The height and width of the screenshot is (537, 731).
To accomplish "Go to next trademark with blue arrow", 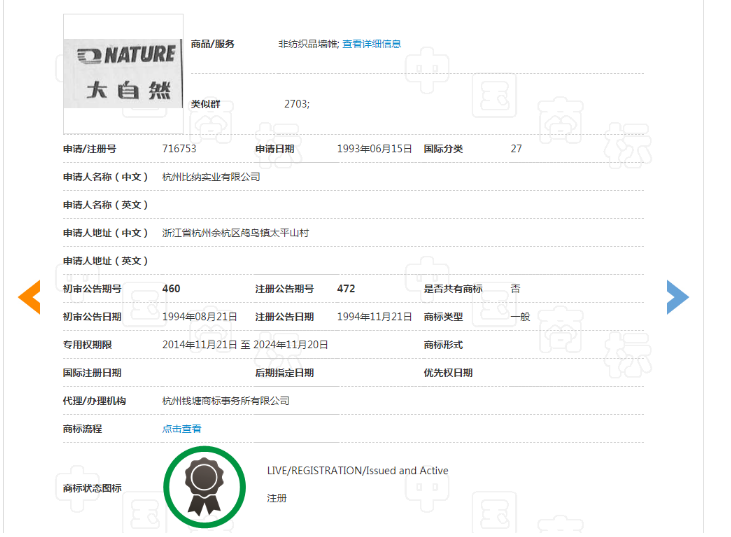I will pyautogui.click(x=677, y=297).
